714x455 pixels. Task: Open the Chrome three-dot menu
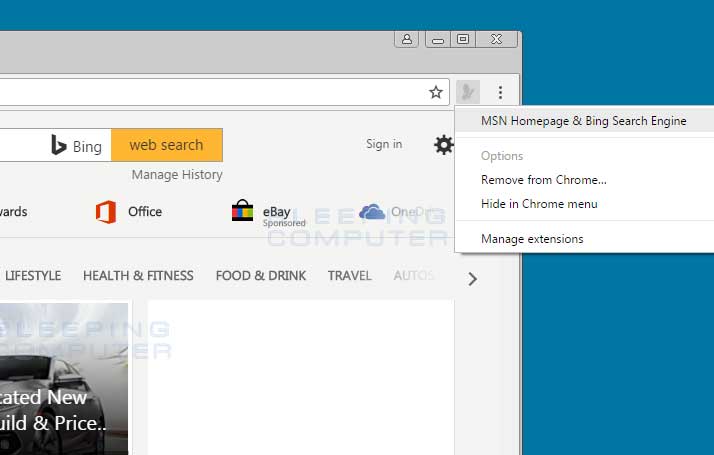500,92
